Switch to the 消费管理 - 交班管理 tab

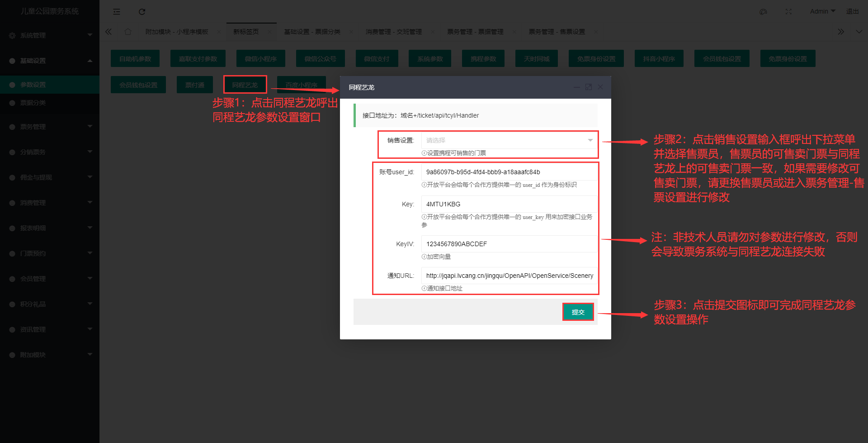pyautogui.click(x=394, y=32)
